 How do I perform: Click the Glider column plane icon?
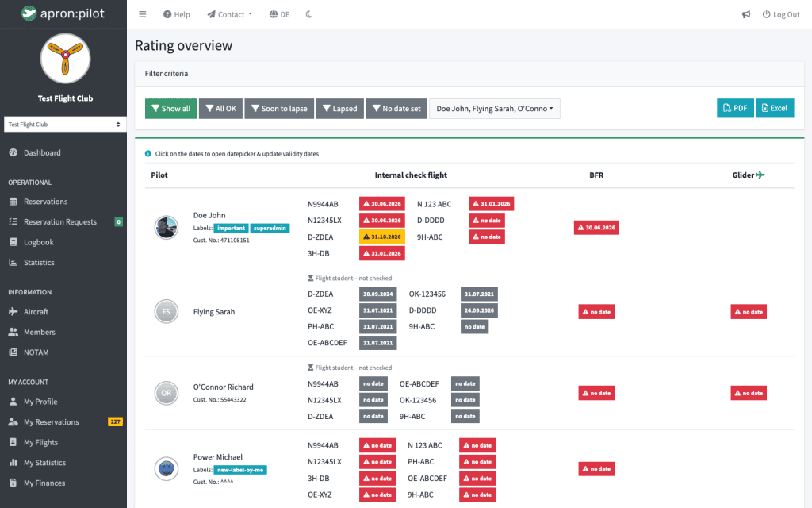[760, 175]
